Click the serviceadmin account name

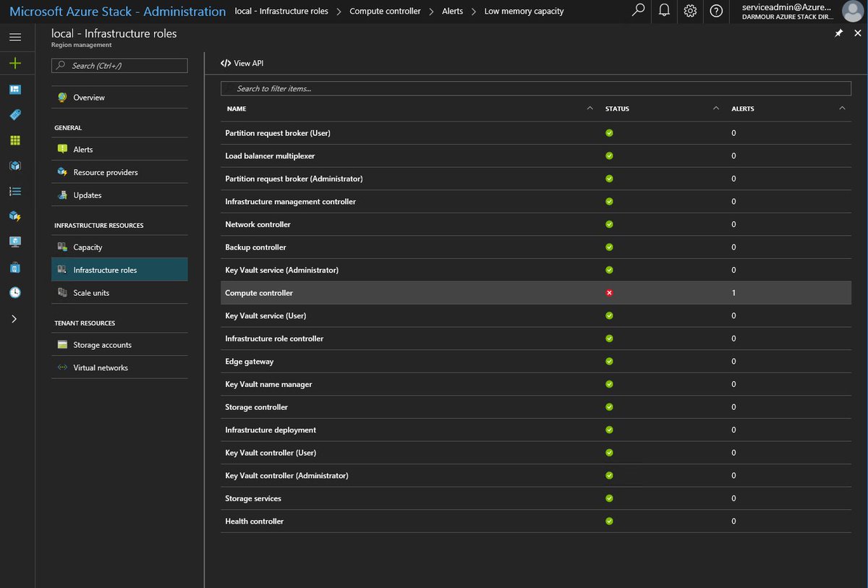click(x=787, y=7)
